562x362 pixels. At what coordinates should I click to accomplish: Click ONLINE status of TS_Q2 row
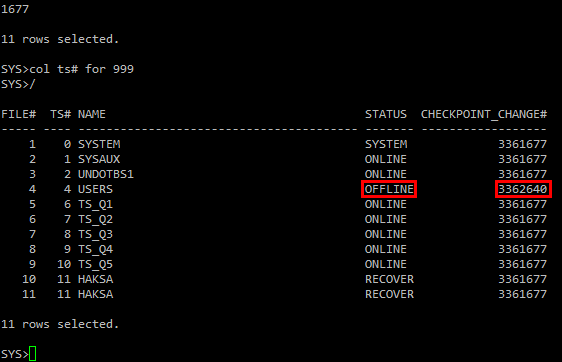386,219
